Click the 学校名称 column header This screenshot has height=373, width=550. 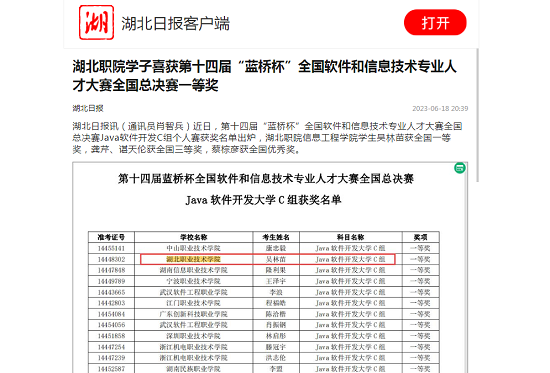194,237
